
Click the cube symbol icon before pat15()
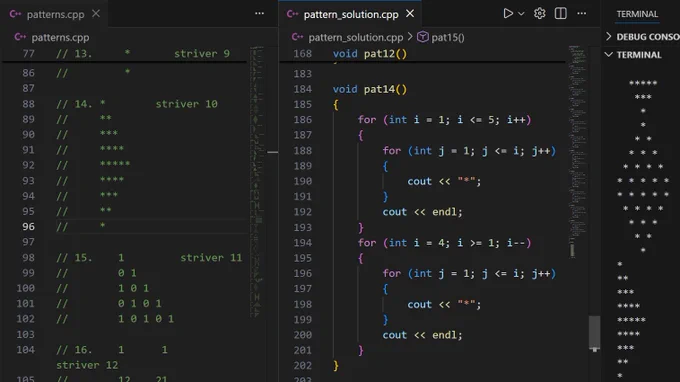point(422,37)
